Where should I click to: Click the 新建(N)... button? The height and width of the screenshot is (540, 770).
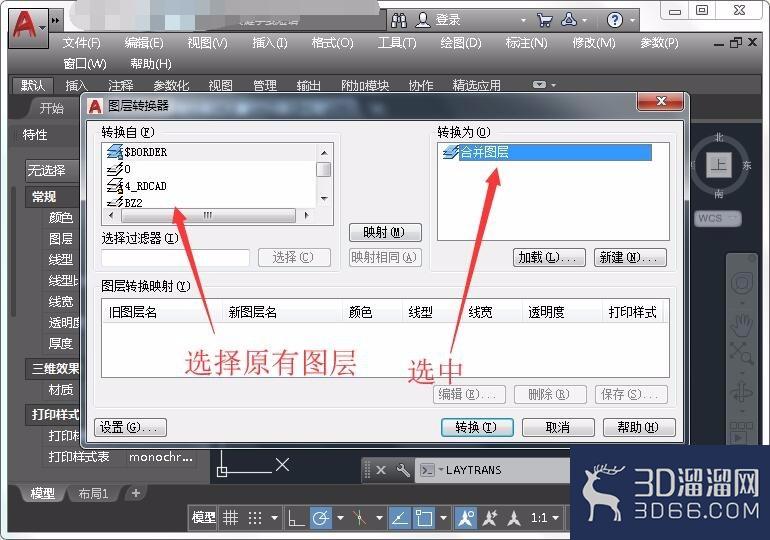630,257
